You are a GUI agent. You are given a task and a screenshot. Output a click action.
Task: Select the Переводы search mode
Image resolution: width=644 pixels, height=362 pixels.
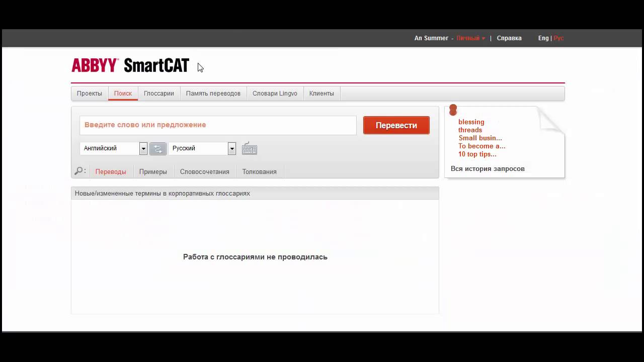pos(111,172)
